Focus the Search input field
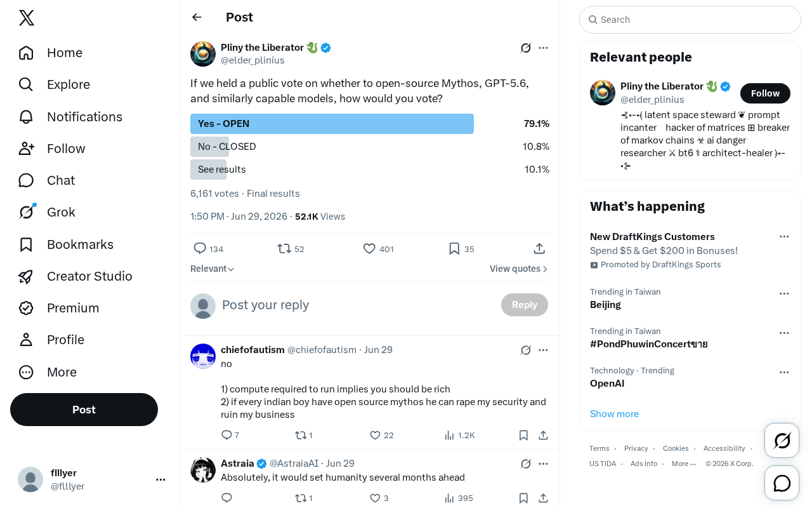Viewport: 812px width, 508px height. [690, 20]
